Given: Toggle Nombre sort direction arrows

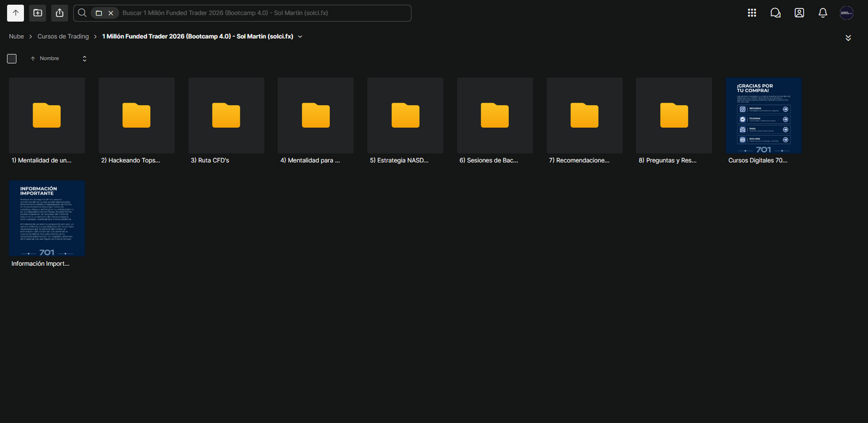Looking at the screenshot, I should pyautogui.click(x=84, y=59).
